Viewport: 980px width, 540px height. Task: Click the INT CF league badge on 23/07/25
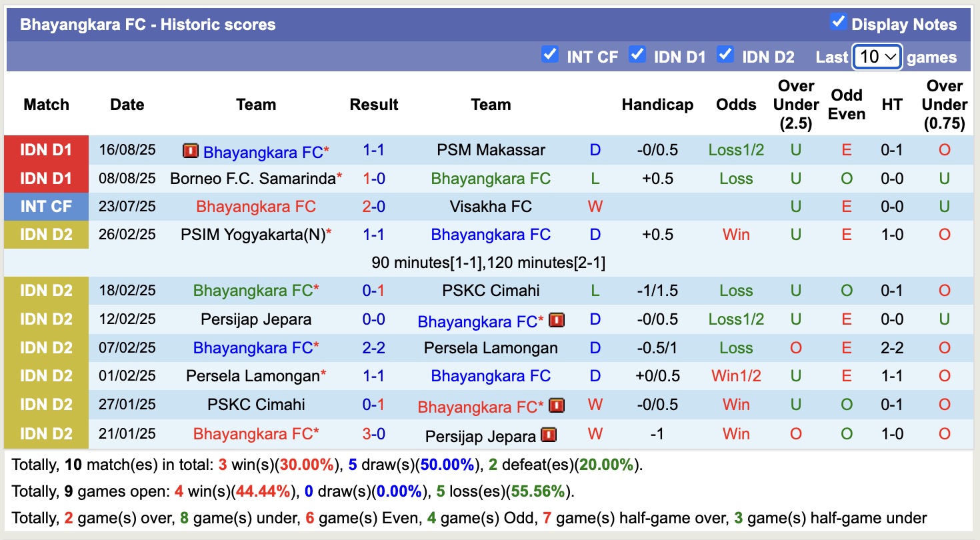click(x=46, y=207)
